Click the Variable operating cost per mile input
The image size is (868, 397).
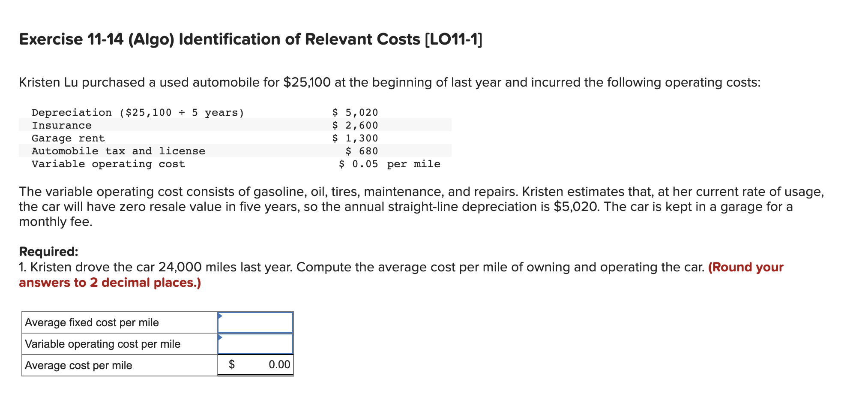255,344
